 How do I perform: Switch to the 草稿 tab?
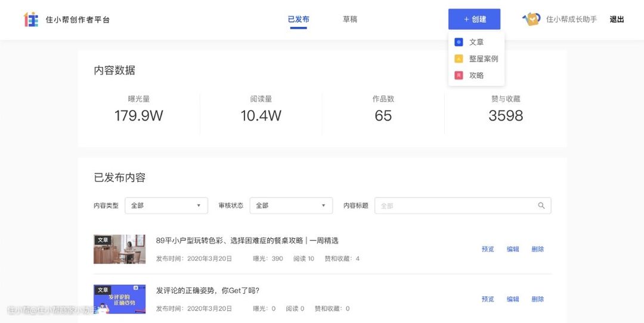[x=350, y=19]
